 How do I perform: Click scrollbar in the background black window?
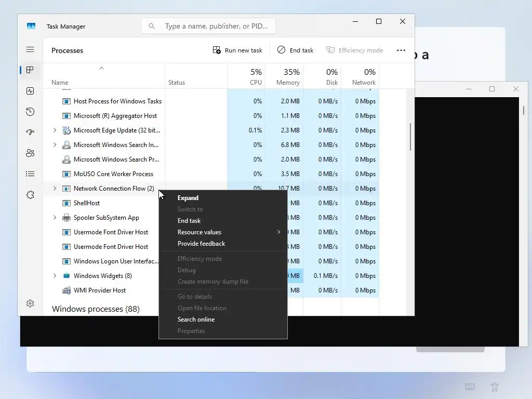click(524, 110)
